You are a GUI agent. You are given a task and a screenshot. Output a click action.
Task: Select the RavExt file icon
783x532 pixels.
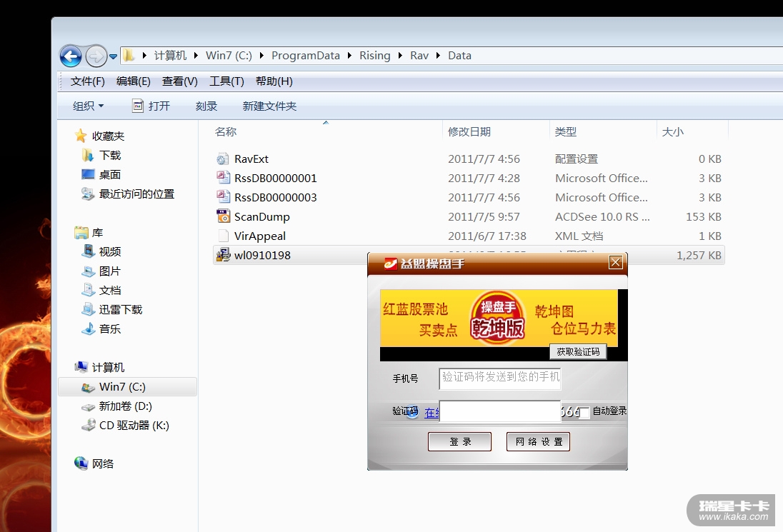click(223, 159)
